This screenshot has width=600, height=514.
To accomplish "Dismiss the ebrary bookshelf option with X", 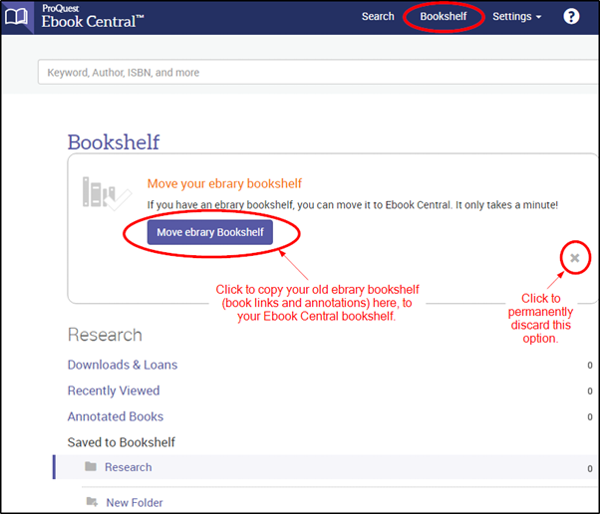I will click(575, 258).
